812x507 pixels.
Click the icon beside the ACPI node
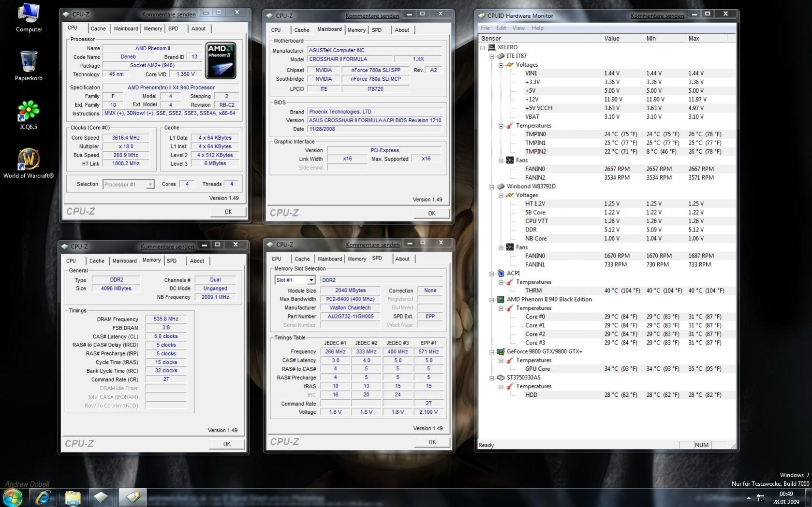(501, 274)
